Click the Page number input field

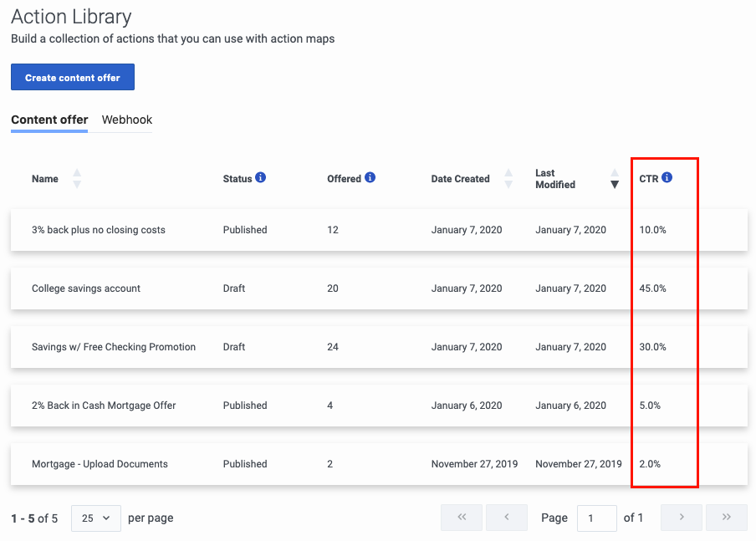coord(597,518)
